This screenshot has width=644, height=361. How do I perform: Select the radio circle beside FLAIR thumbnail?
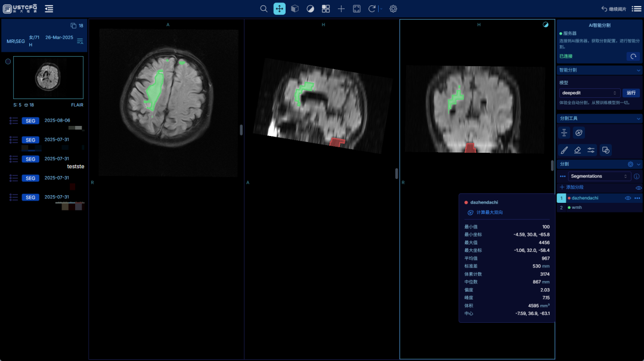pyautogui.click(x=8, y=61)
